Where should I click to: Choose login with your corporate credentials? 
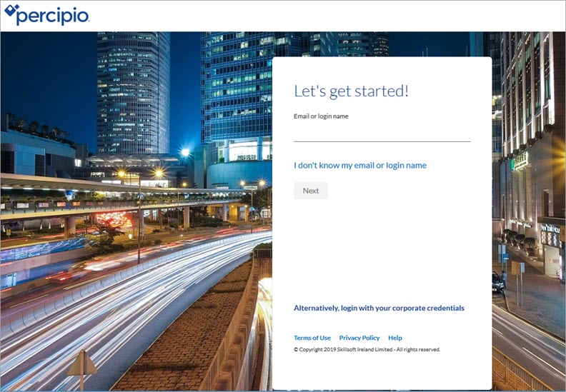[x=379, y=308]
